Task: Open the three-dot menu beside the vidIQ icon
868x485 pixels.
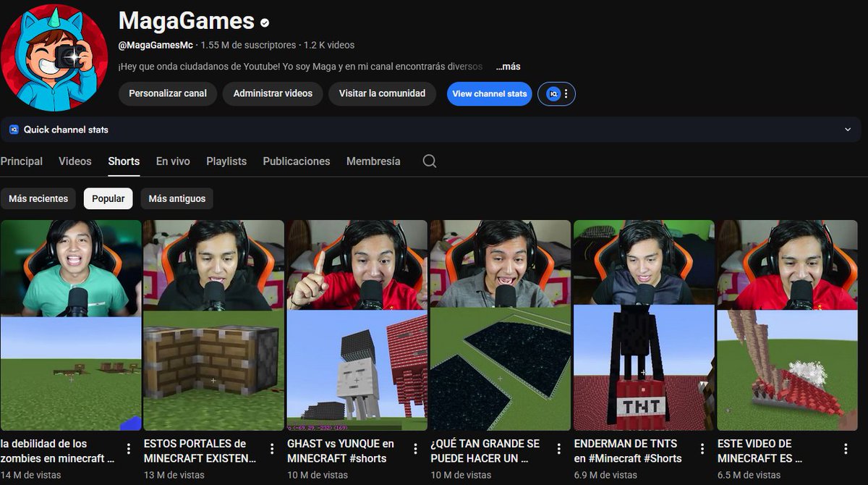Action: point(566,94)
